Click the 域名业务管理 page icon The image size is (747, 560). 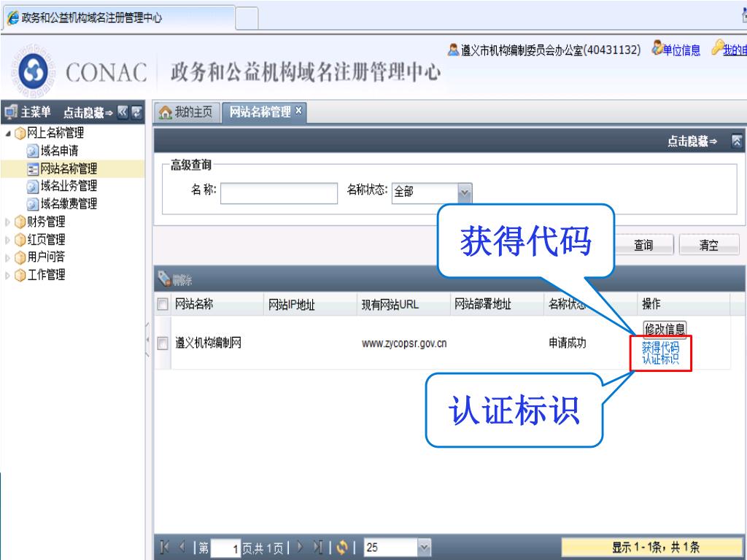(x=32, y=187)
